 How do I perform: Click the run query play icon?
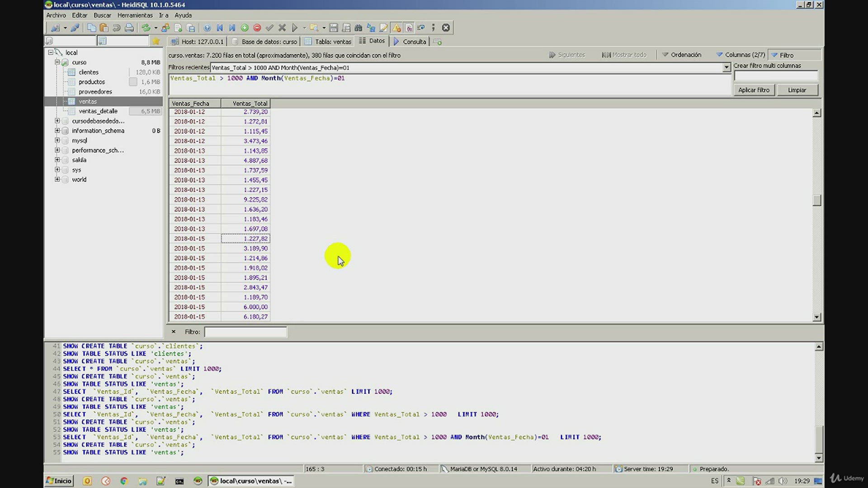click(x=295, y=28)
